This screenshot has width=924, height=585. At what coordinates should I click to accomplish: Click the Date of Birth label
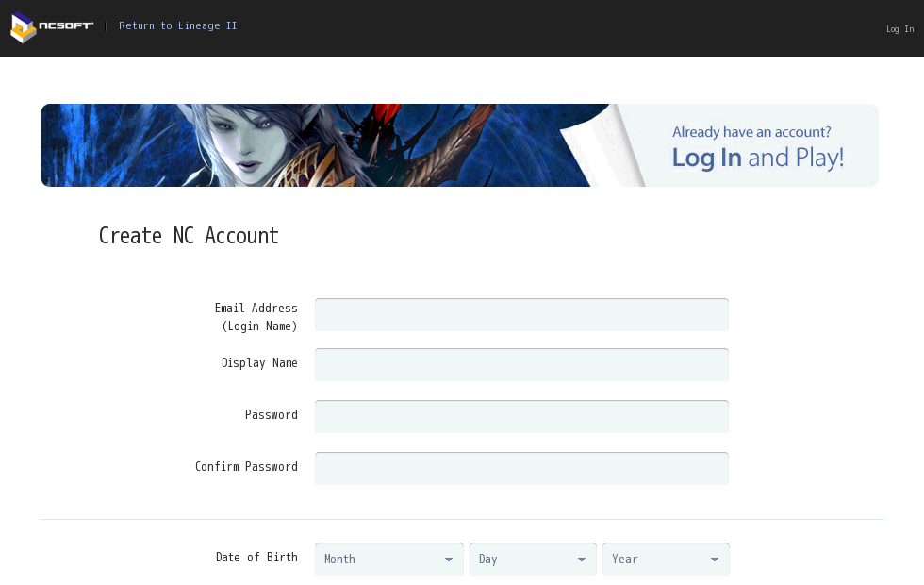pyautogui.click(x=256, y=558)
